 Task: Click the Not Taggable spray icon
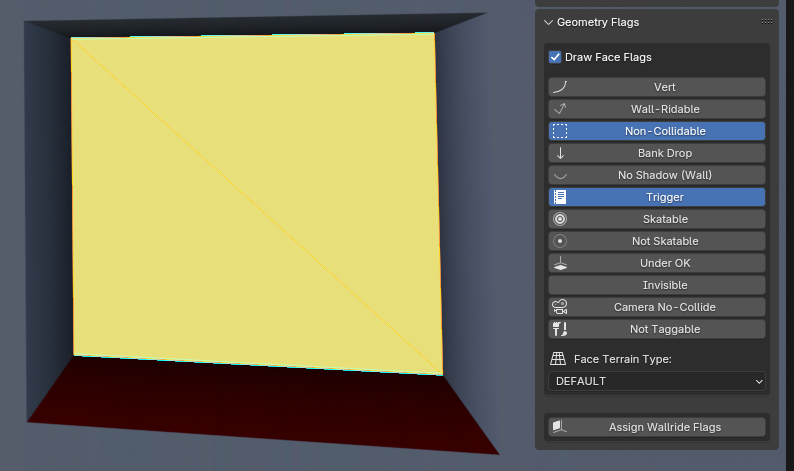560,329
